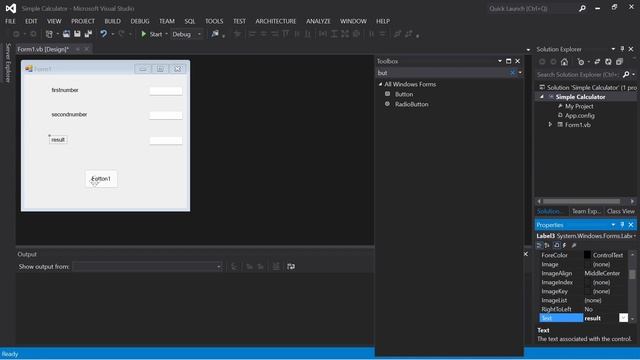Open Properties window options dropdown arrow
The height and width of the screenshot is (360, 640).
[613, 225]
